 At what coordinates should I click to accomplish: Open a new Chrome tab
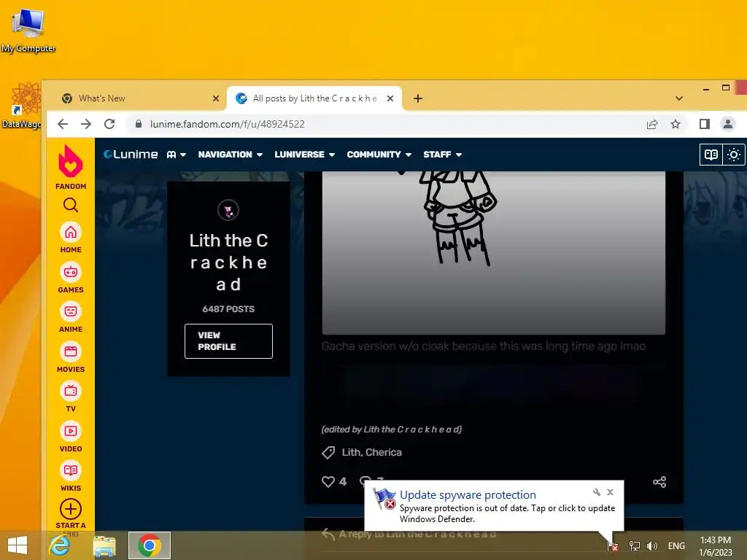[x=418, y=98]
